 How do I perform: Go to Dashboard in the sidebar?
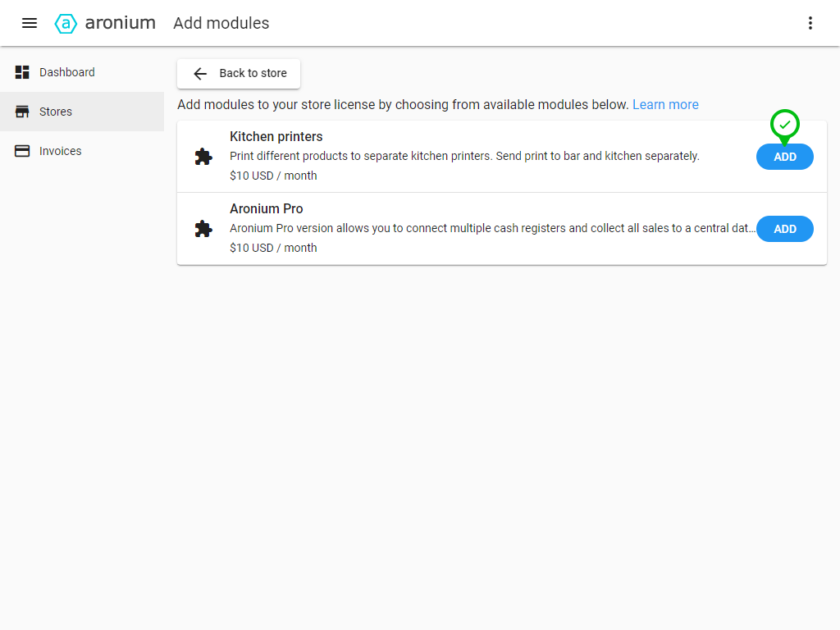point(67,72)
